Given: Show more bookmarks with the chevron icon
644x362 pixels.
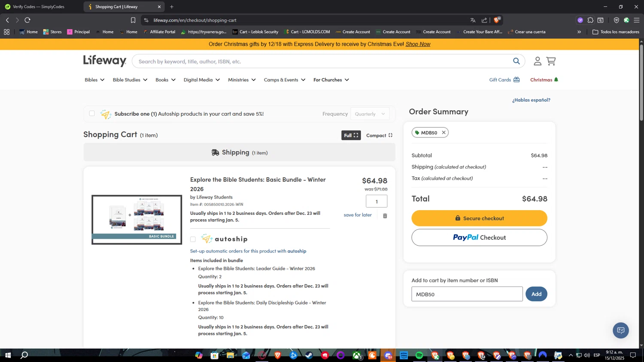Looking at the screenshot, I should click(579, 32).
